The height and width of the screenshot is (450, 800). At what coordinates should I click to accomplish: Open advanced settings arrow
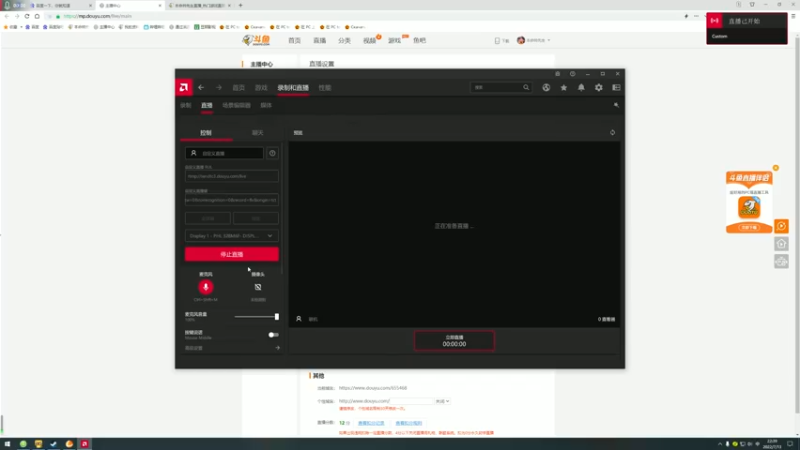tap(278, 348)
